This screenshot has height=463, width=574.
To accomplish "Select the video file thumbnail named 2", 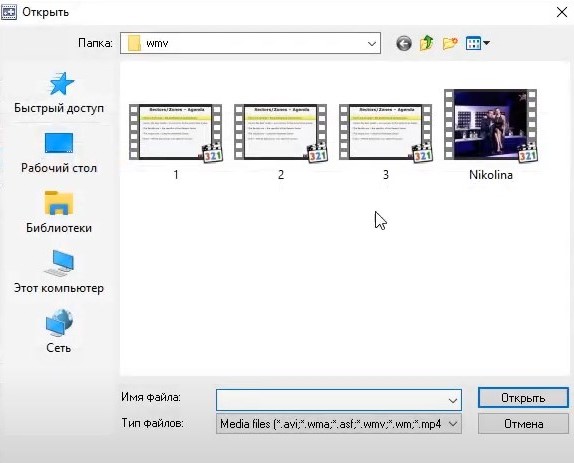I will (x=281, y=133).
